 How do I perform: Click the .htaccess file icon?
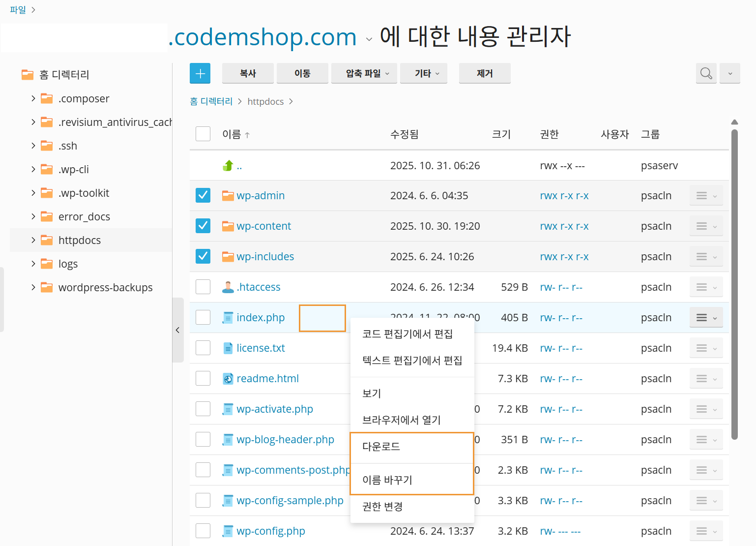(228, 287)
